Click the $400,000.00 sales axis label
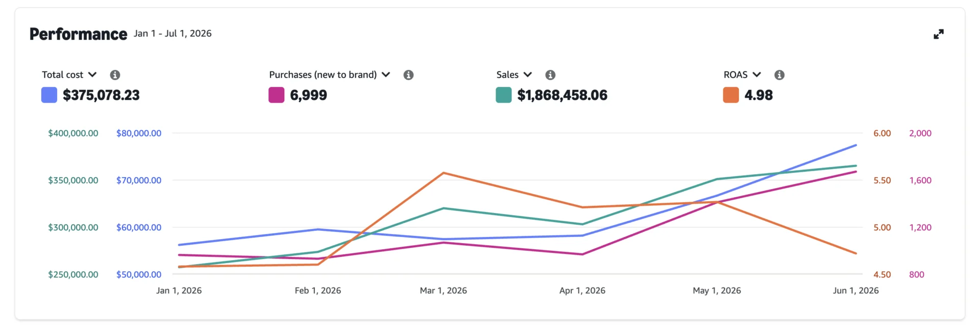Viewport: 980px width, 329px height. pos(73,133)
